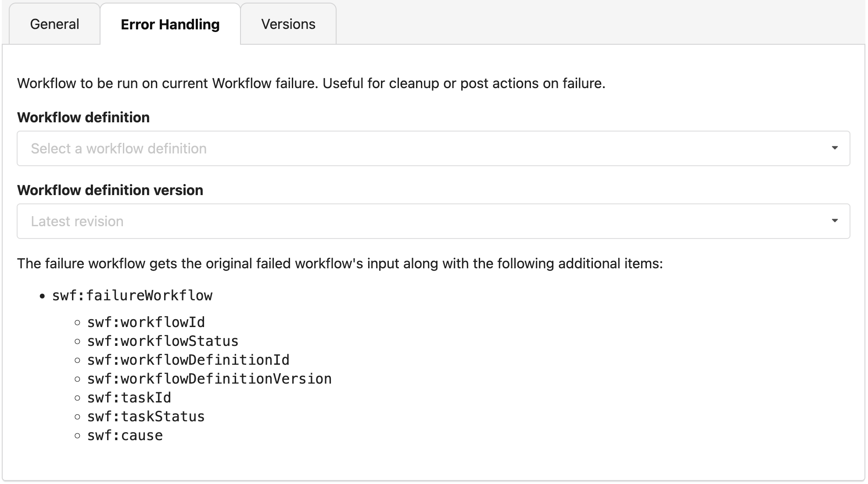The height and width of the screenshot is (484, 868).
Task: Click the bullet before swf:failureWorkflow
Action: (42, 297)
